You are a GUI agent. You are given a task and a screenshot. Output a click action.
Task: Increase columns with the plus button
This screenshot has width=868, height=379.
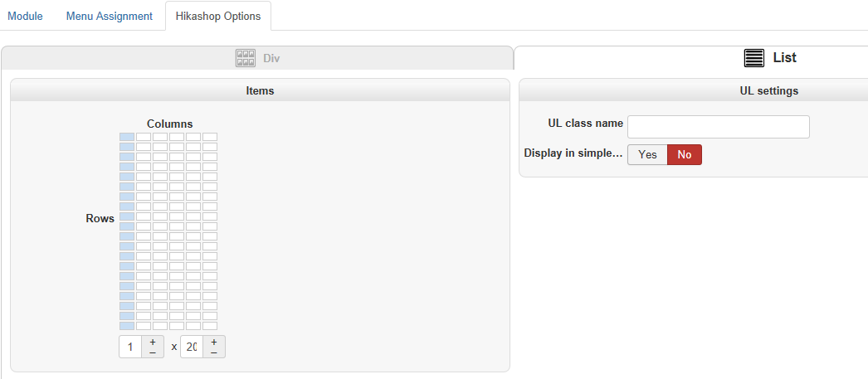point(153,342)
